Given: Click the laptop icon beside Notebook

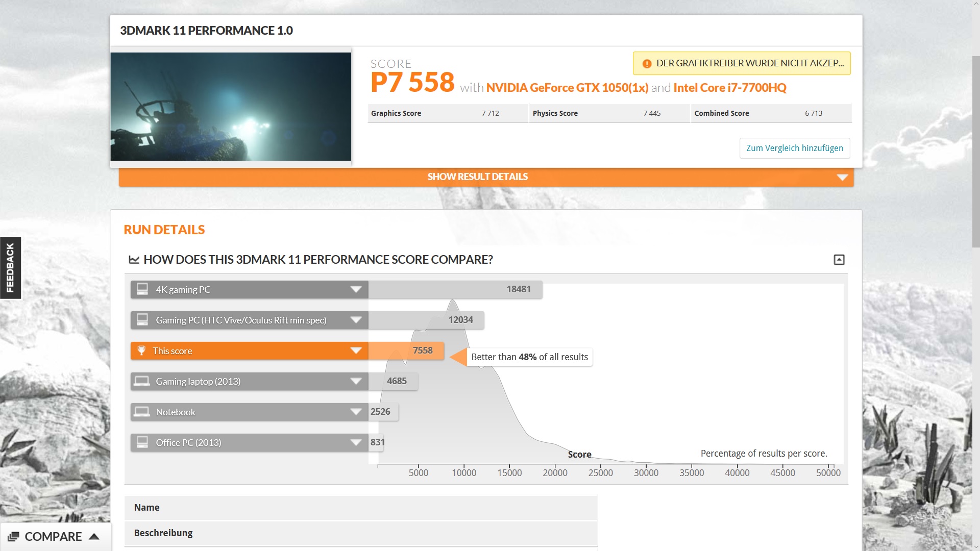Looking at the screenshot, I should [x=142, y=412].
